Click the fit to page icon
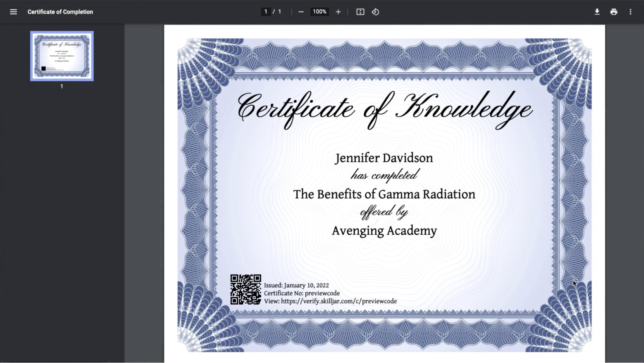This screenshot has height=363, width=644. (x=360, y=12)
